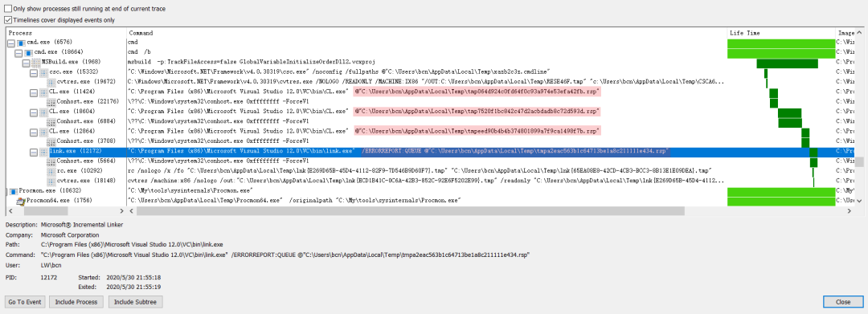Screen dimensions: 868x314
Task: Collapse the link.exe (12172) tree node
Action: (35, 152)
